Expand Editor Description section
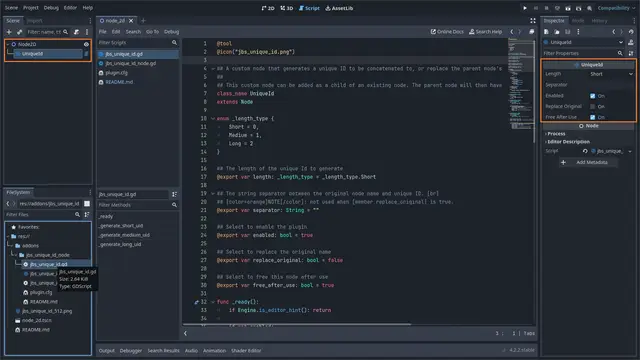The width and height of the screenshot is (640, 360). coord(567,142)
